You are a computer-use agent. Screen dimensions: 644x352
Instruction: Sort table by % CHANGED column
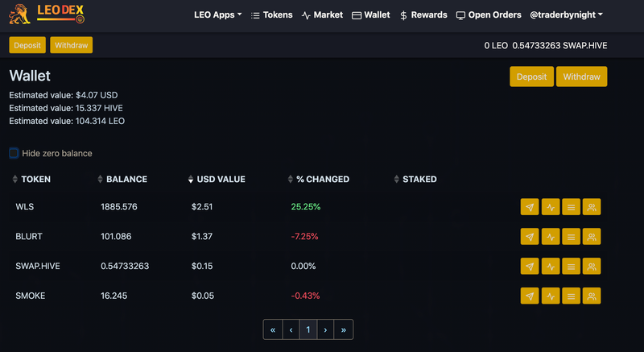318,179
